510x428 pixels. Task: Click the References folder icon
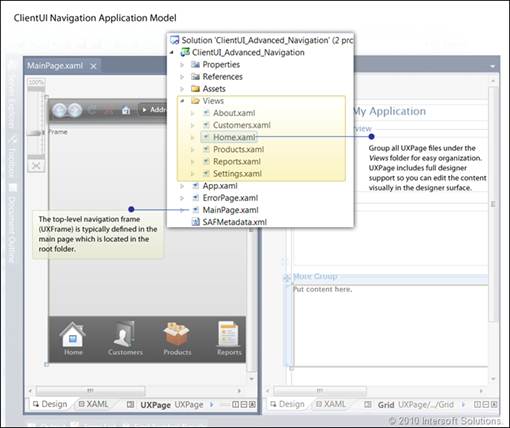click(195, 76)
